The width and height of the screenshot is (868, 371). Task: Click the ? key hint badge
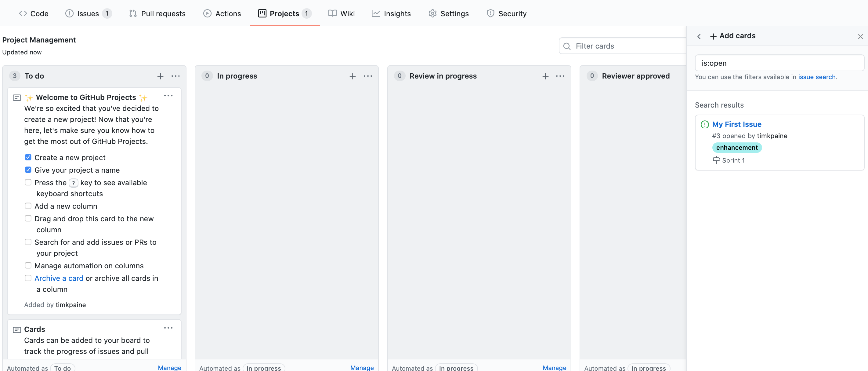[74, 183]
